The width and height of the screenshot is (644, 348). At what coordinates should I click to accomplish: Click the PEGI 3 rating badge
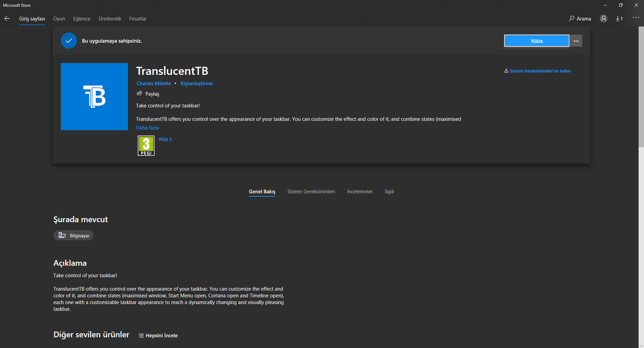146,146
